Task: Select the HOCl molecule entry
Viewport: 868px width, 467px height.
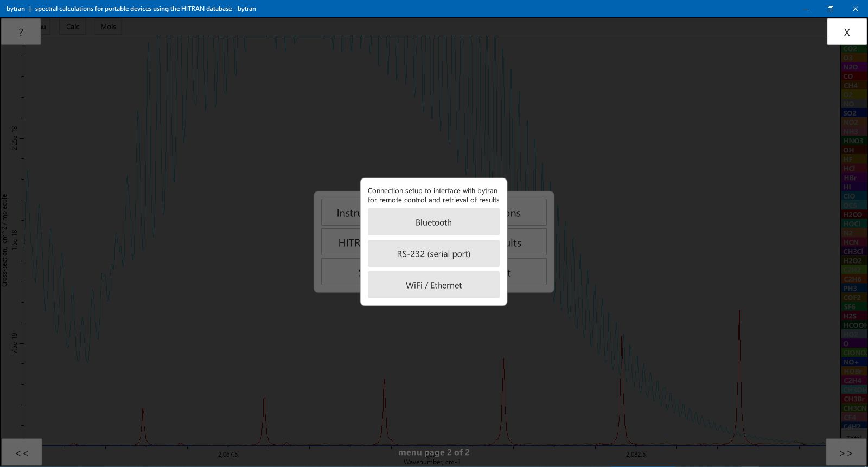Action: pyautogui.click(x=854, y=224)
